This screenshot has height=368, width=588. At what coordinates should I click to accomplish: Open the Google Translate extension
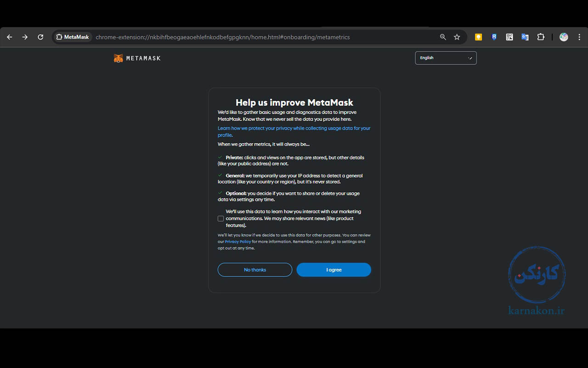coord(525,37)
